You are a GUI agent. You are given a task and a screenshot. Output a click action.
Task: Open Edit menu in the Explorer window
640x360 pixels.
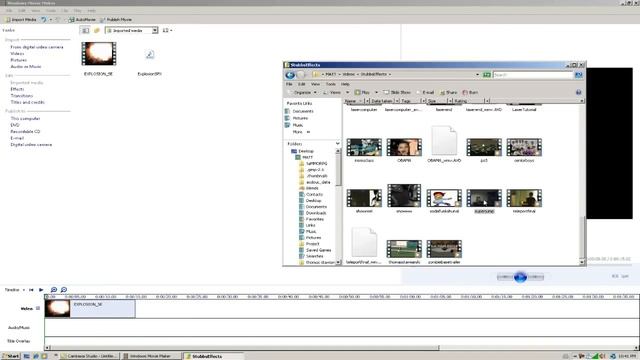[x=302, y=84]
